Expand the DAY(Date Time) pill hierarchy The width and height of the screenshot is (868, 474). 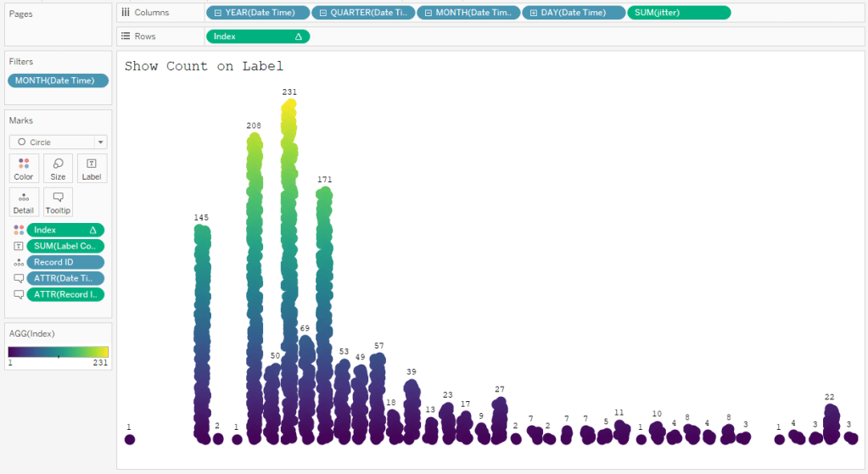coord(533,13)
